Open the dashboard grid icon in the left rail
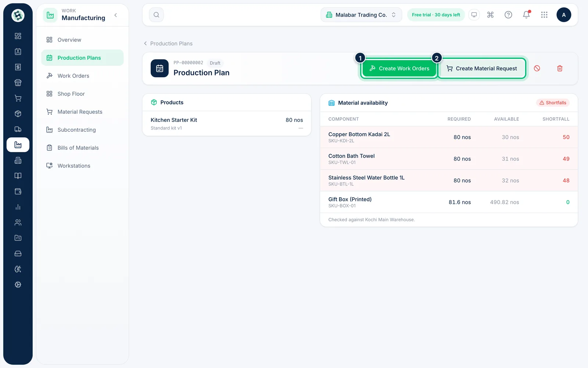Viewport: 588px width, 368px height. tap(18, 36)
